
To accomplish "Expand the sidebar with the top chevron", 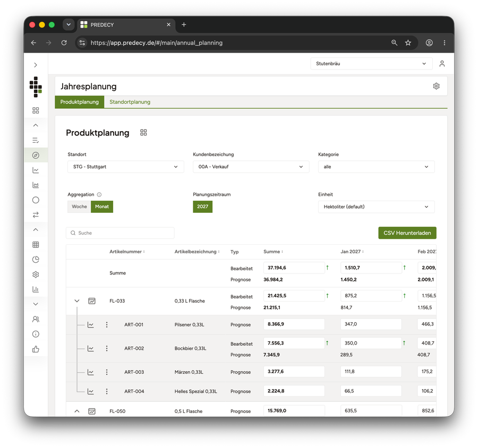I will [x=36, y=65].
